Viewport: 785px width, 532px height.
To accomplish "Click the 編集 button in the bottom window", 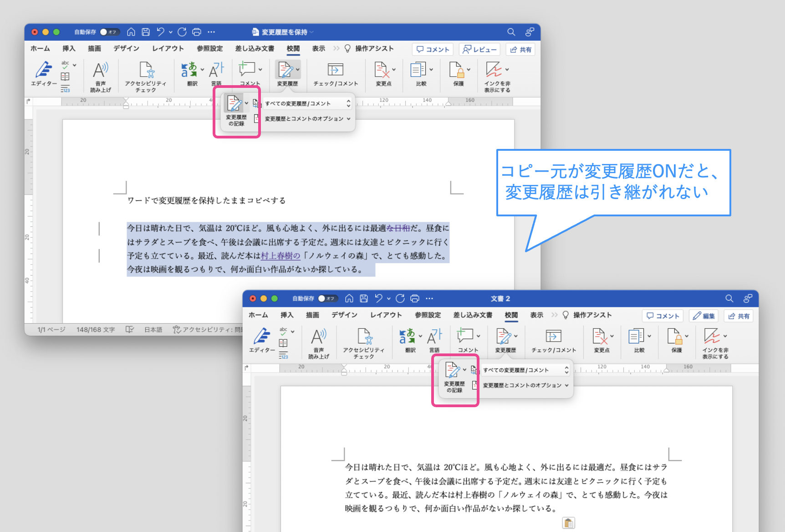I will pyautogui.click(x=704, y=316).
